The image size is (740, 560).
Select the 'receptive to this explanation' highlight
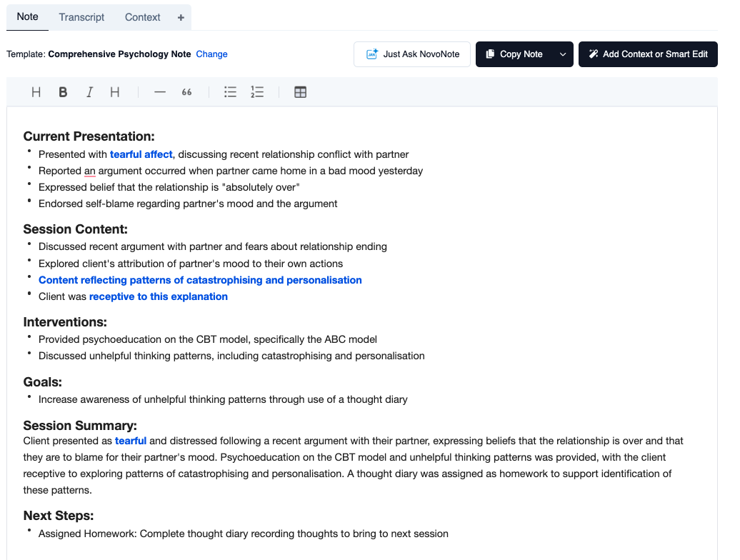[x=158, y=296]
